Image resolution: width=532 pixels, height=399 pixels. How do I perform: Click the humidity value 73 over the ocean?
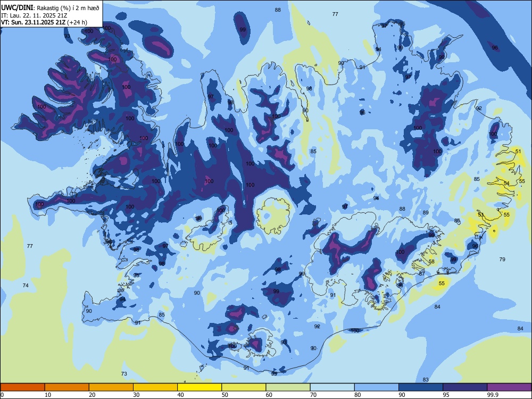(x=124, y=373)
